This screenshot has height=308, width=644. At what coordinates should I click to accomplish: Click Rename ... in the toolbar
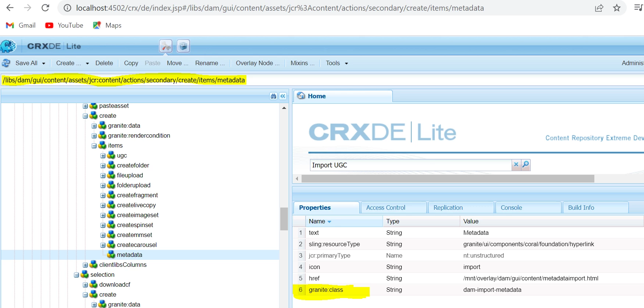pyautogui.click(x=210, y=63)
